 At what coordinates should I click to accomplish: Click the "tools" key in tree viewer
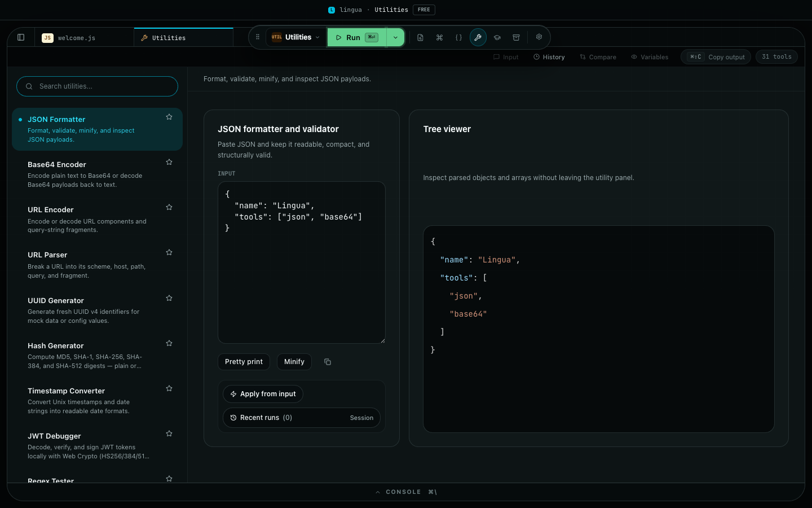[x=457, y=278]
